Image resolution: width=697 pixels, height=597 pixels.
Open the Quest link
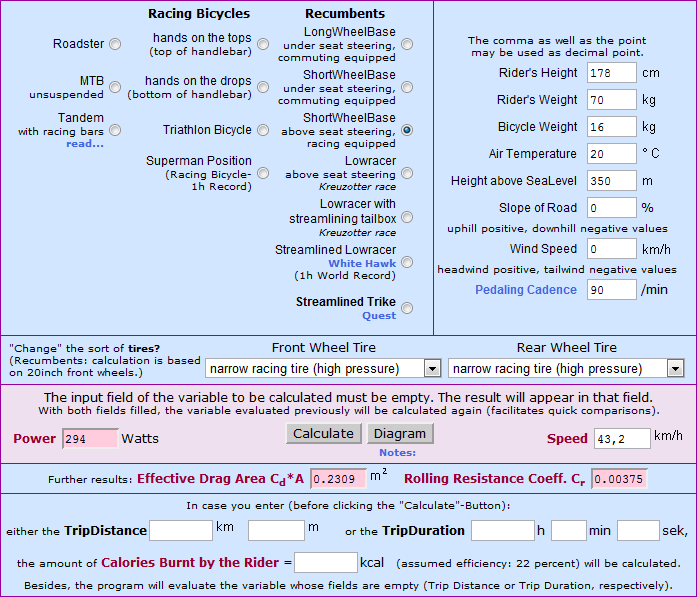[379, 316]
